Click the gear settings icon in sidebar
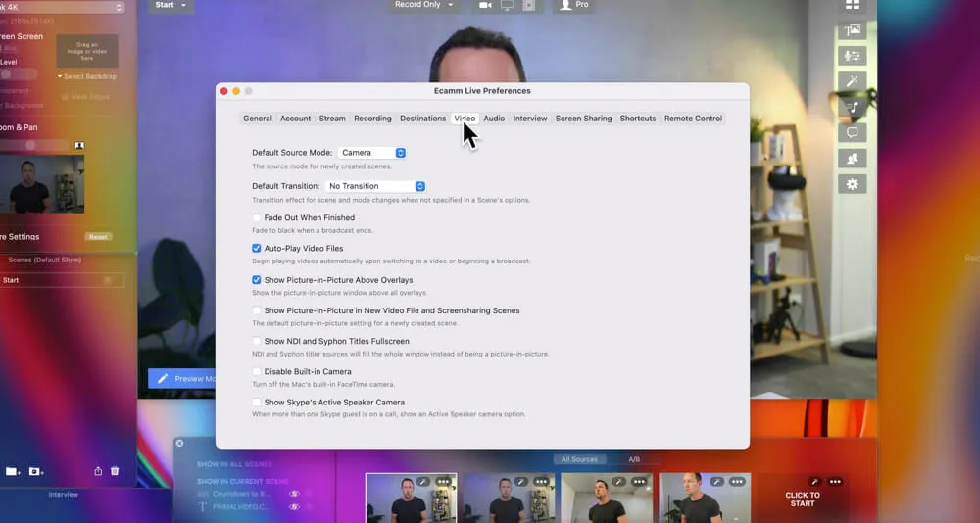Viewport: 980px width, 523px height. pyautogui.click(x=852, y=184)
